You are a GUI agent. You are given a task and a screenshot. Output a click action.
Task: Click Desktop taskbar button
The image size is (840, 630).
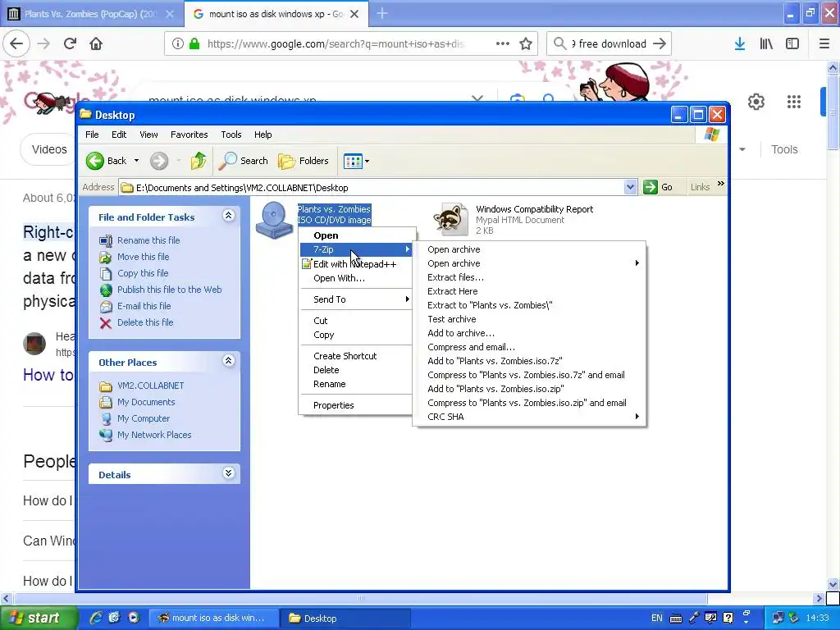(345, 619)
